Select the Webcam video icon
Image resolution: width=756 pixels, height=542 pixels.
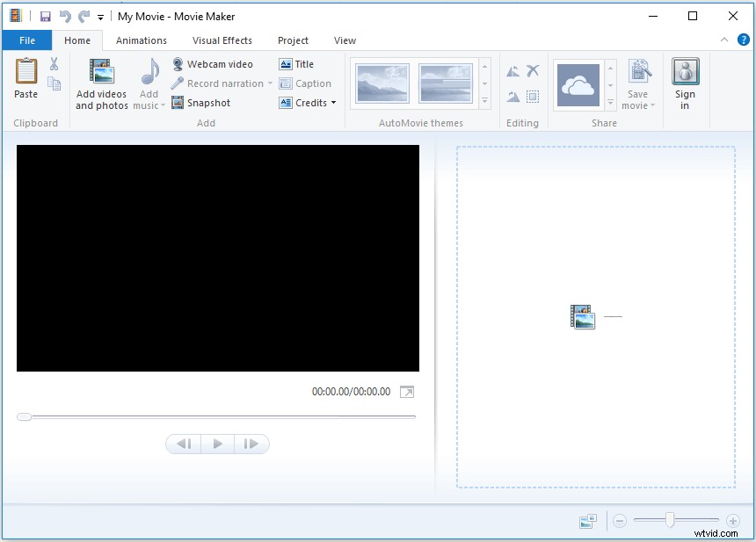tap(178, 63)
